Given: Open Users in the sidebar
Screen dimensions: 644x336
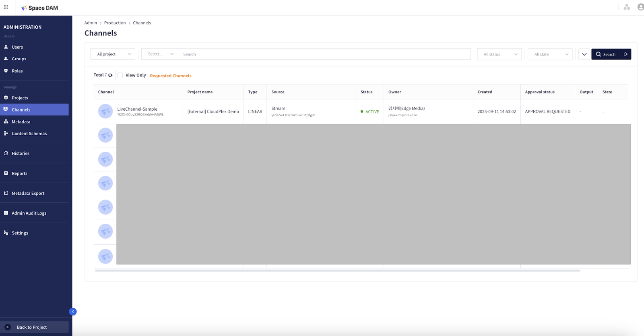Looking at the screenshot, I should pyautogui.click(x=17, y=47).
